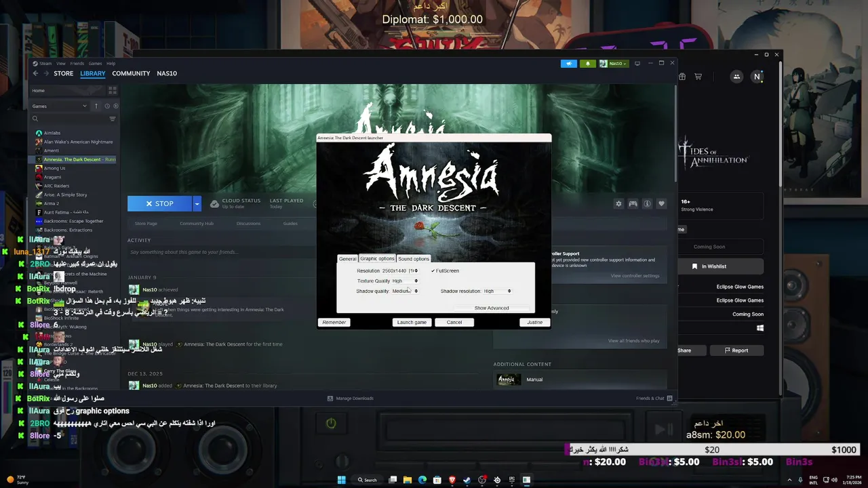Open the Texture Quality dropdown
The image size is (868, 488).
405,281
